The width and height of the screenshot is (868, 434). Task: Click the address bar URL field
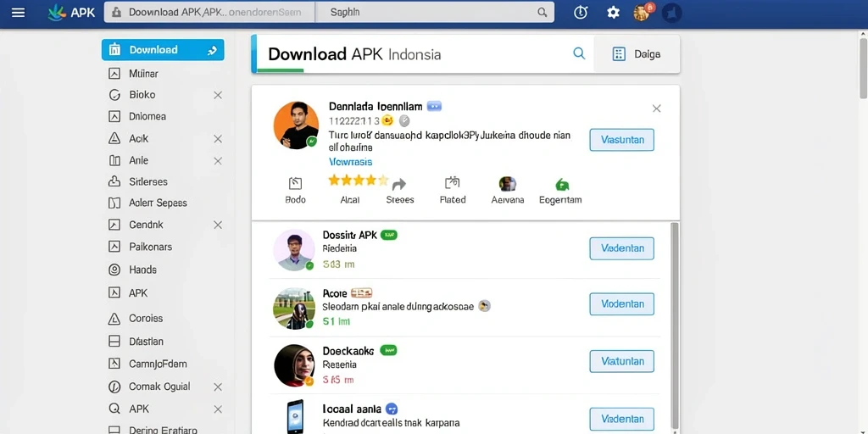click(209, 12)
